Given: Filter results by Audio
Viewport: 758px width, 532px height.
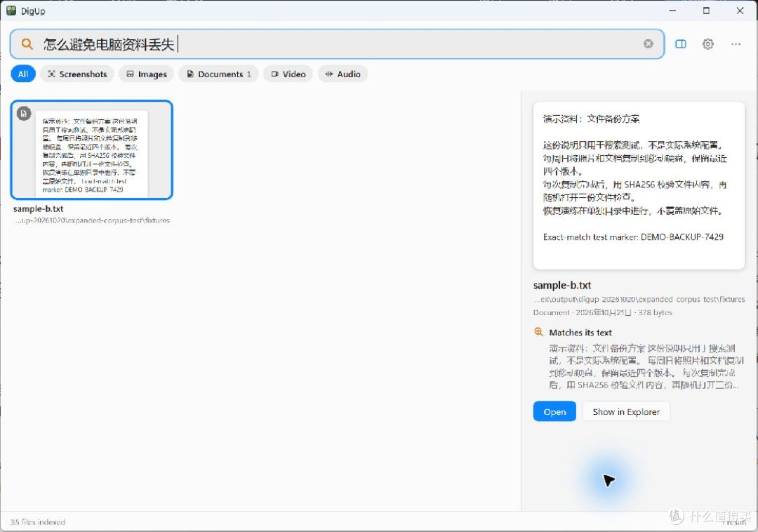Looking at the screenshot, I should 343,74.
